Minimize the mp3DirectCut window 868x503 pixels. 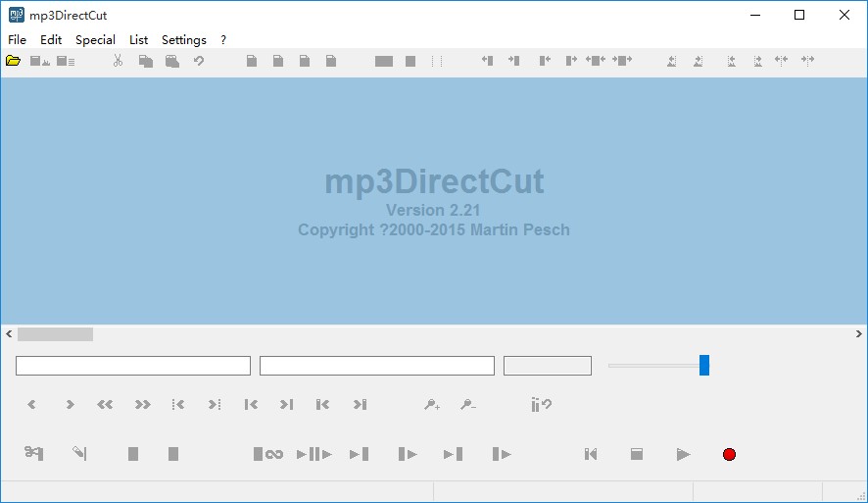[755, 15]
